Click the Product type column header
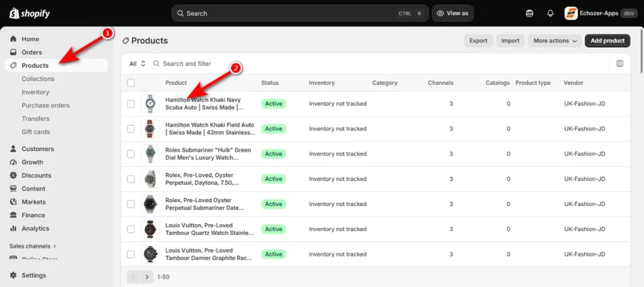This screenshot has height=287, width=644. 533,83
